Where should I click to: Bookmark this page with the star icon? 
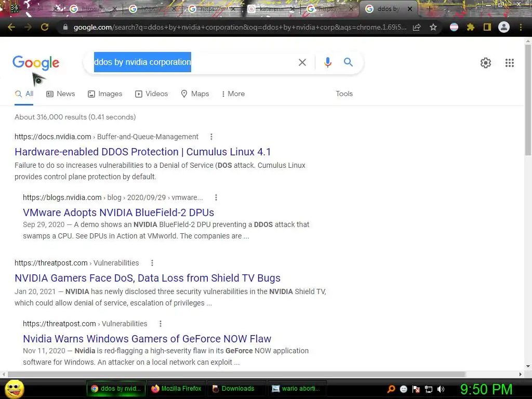point(433,27)
